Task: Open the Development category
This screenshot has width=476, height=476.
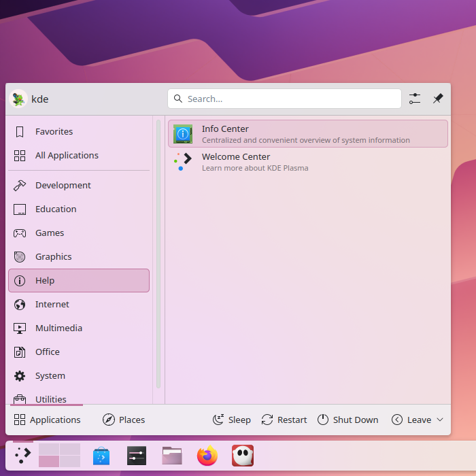Action: [79, 185]
